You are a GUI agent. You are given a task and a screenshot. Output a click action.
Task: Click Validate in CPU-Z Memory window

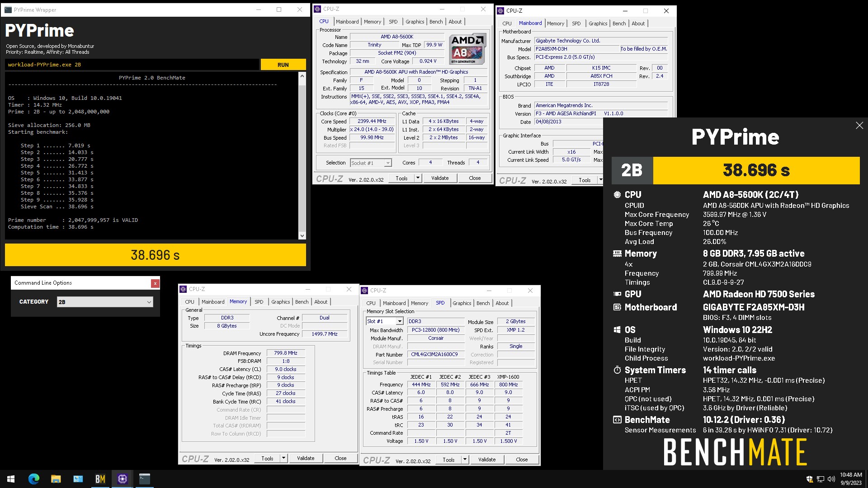(306, 458)
